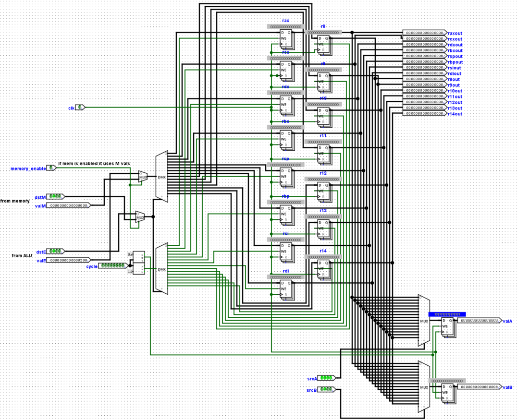Click the rdiout output pin
Viewport: 517px width, 420px height.
click(425, 73)
